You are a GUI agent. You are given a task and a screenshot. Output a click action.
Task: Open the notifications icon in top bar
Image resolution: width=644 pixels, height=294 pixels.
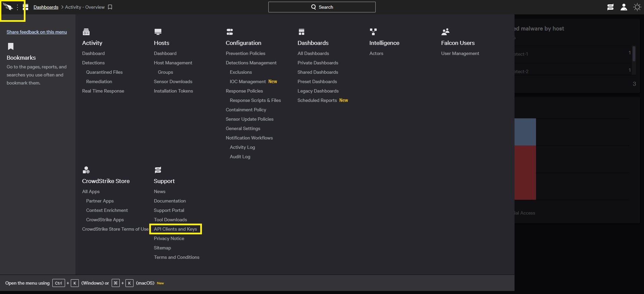610,7
